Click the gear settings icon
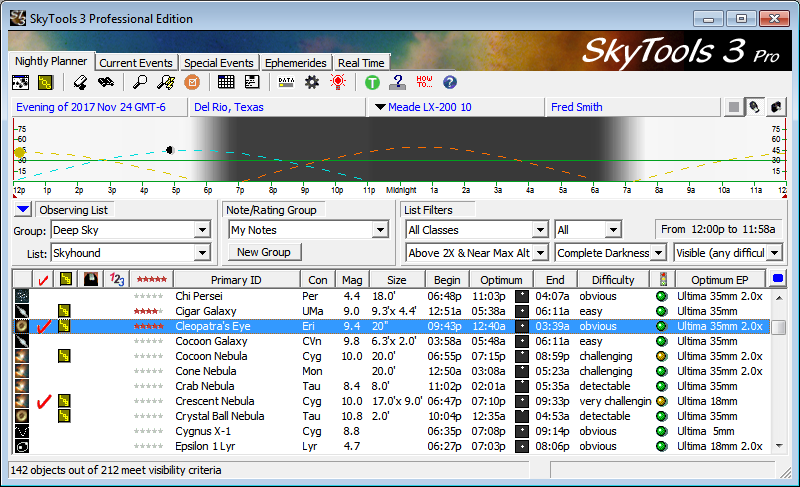Image resolution: width=800 pixels, height=487 pixels. click(x=312, y=82)
